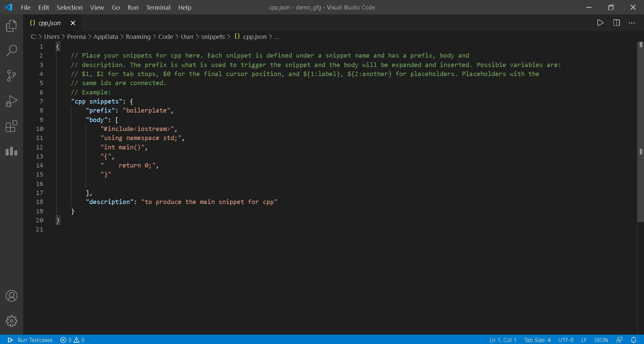The image size is (644, 344).
Task: Open the bar-chart extension in the sidebar
Action: (x=11, y=151)
